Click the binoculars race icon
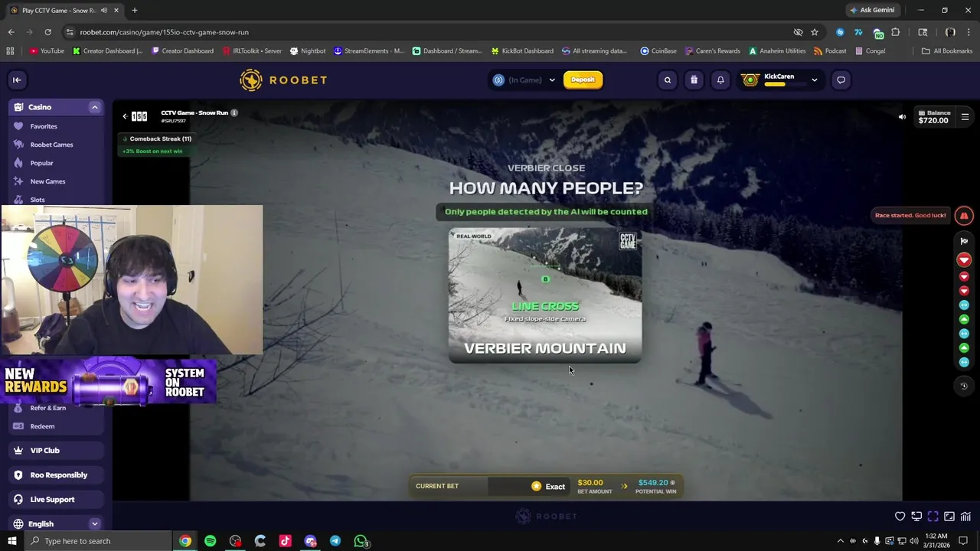Screen dimensions: 980x551 click(x=964, y=216)
